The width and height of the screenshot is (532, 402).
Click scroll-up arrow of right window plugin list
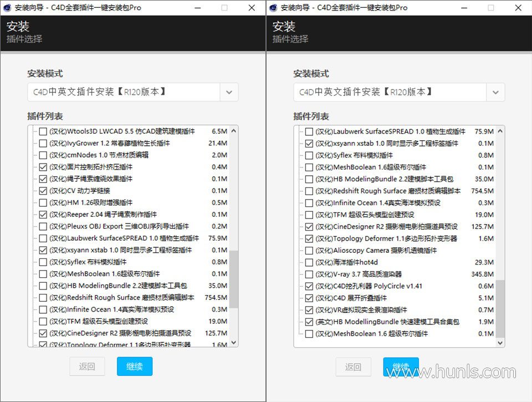[x=500, y=131]
